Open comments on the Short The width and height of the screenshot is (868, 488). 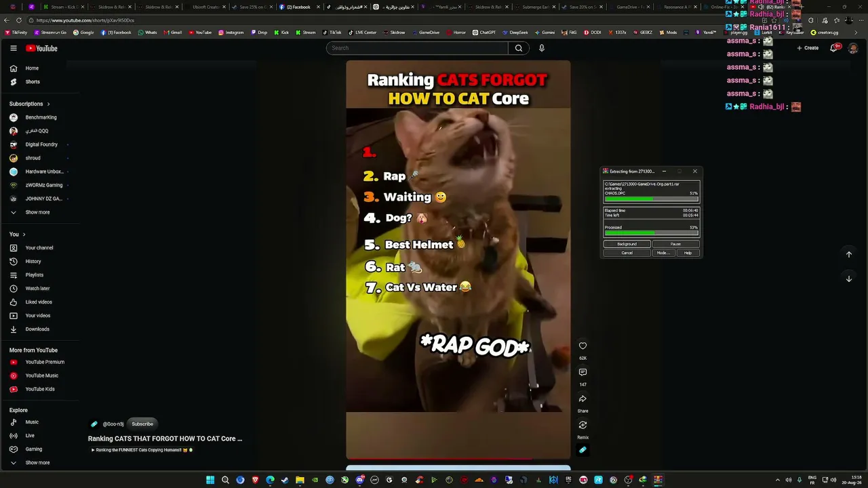coord(583,372)
